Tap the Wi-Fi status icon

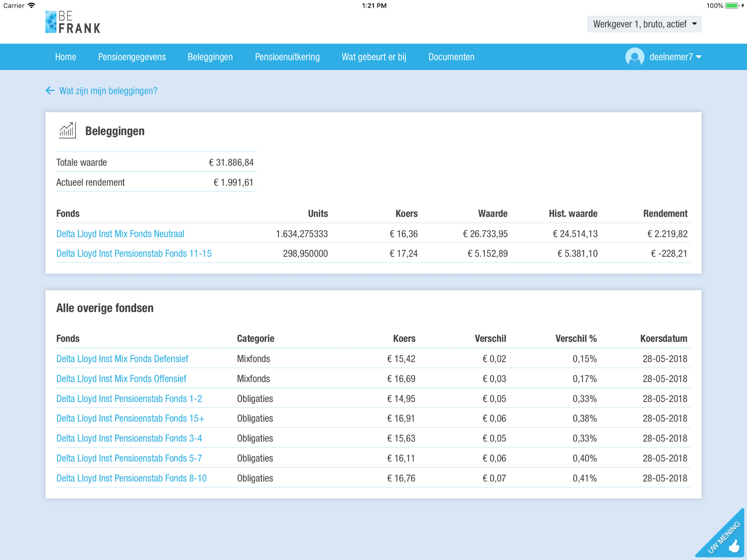pos(32,5)
